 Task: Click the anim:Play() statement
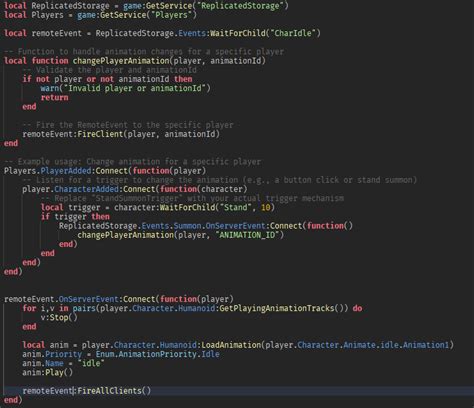click(47, 373)
